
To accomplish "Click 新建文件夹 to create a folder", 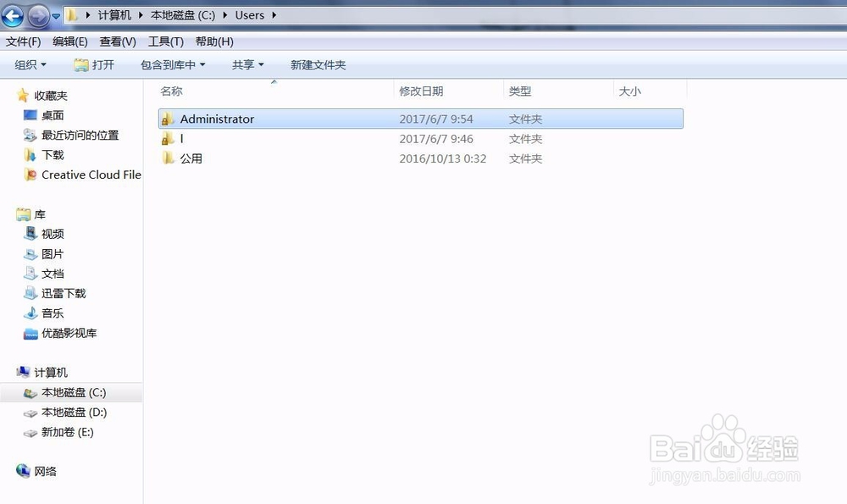I will click(318, 65).
